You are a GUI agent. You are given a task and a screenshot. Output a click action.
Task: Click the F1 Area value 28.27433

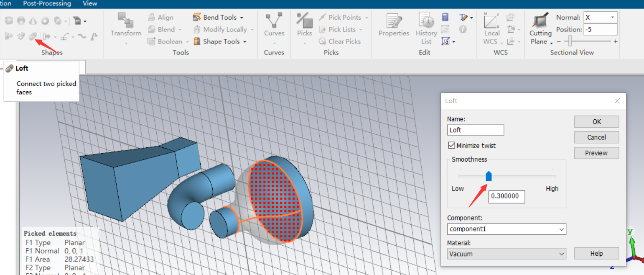click(79, 259)
